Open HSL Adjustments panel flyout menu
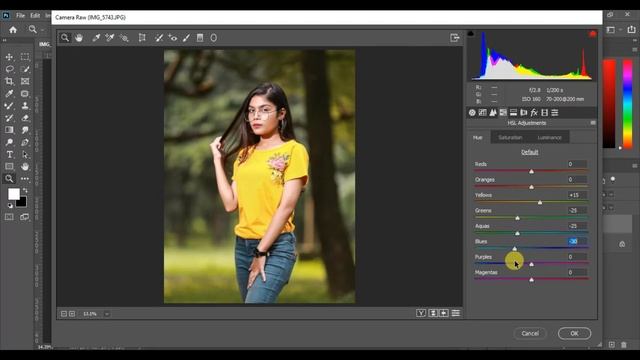Screen dimensions: 640x360 click(593, 123)
